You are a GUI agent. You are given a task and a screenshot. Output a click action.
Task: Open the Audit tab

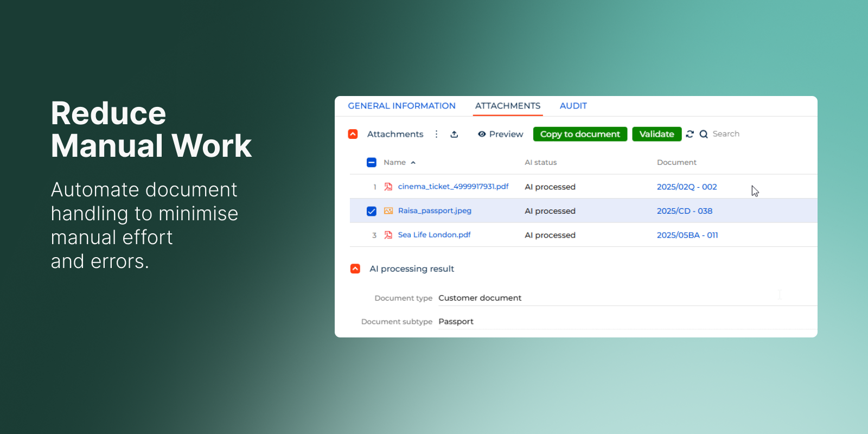tap(573, 106)
